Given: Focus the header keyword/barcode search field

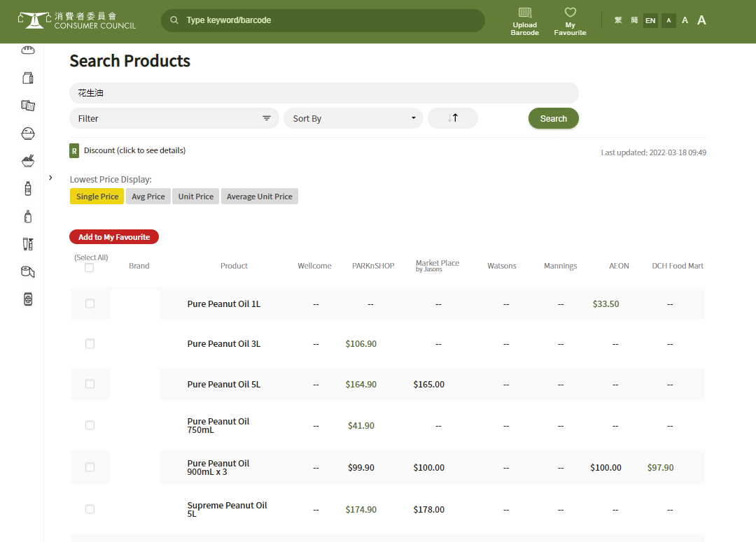Looking at the screenshot, I should [x=323, y=20].
